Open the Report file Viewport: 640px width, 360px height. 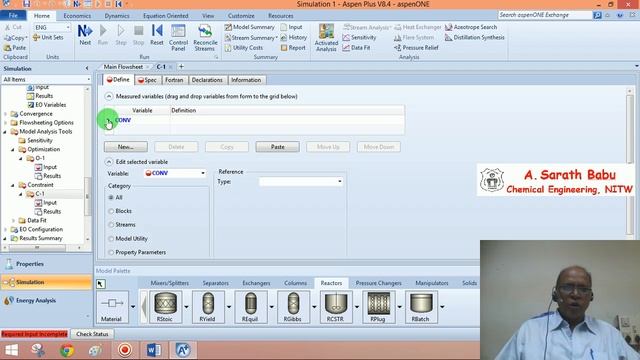293,48
